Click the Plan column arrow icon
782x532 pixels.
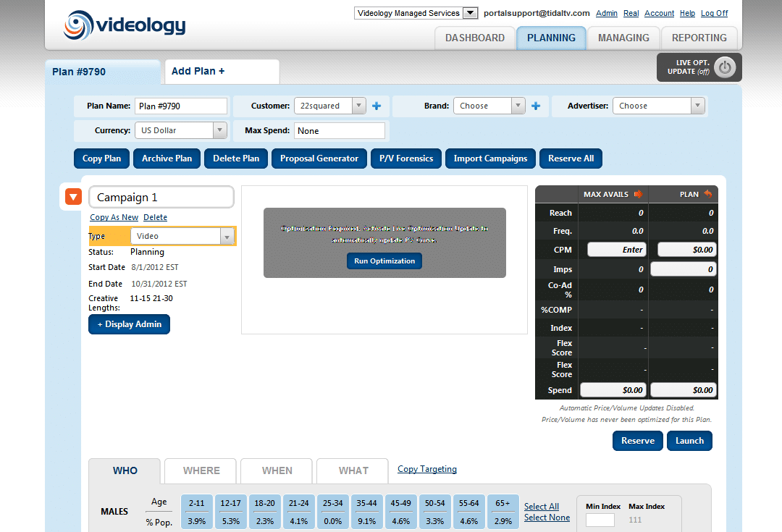[707, 194]
